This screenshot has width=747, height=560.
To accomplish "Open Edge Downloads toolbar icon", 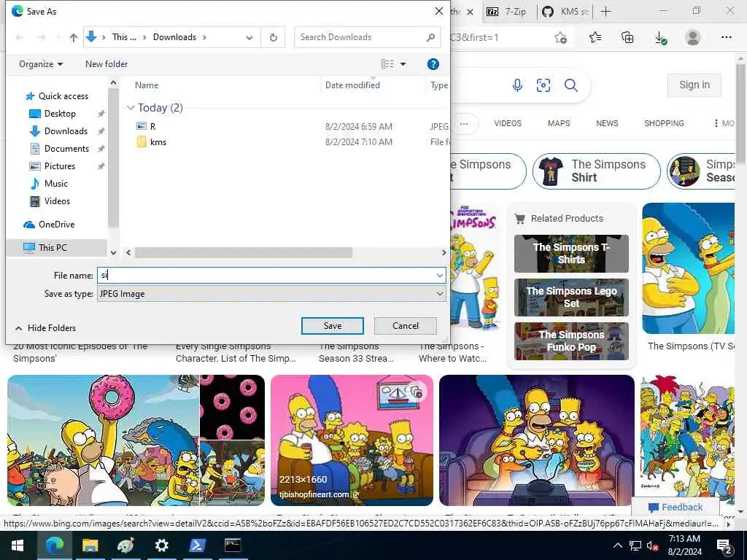I will point(660,38).
